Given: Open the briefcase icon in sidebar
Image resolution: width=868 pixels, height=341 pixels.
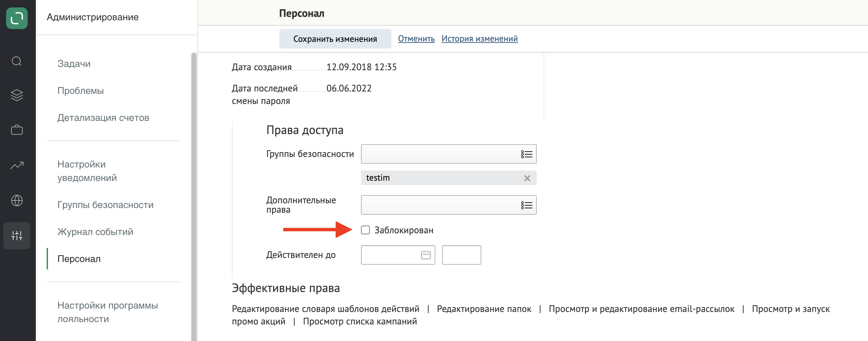Looking at the screenshot, I should (17, 130).
